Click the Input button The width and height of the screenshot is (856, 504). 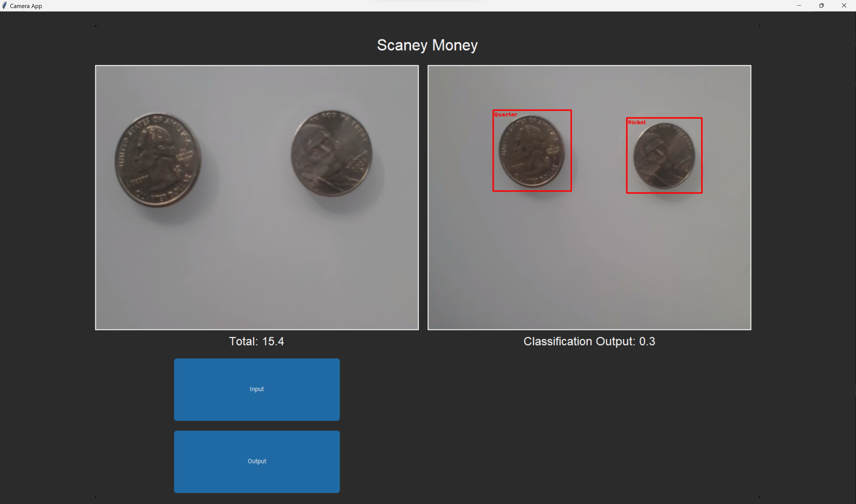257,389
